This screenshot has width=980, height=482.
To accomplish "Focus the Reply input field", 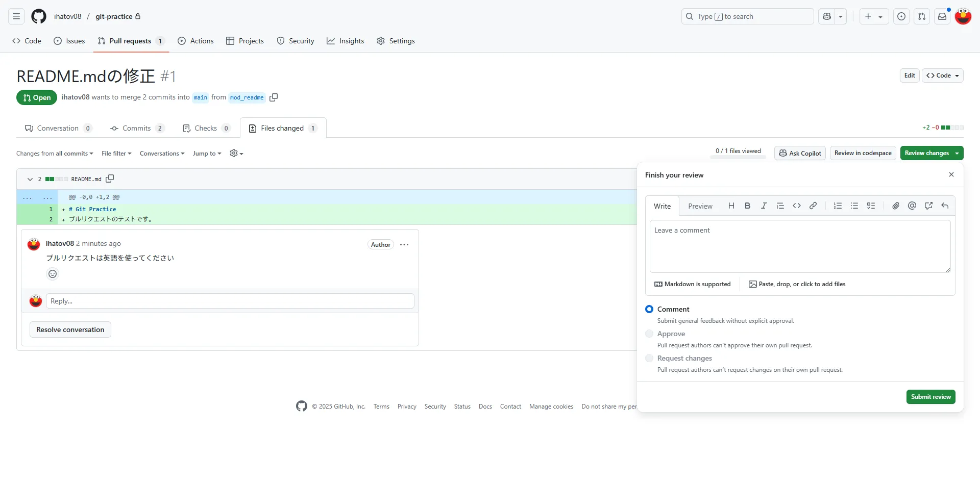I will coord(230,301).
